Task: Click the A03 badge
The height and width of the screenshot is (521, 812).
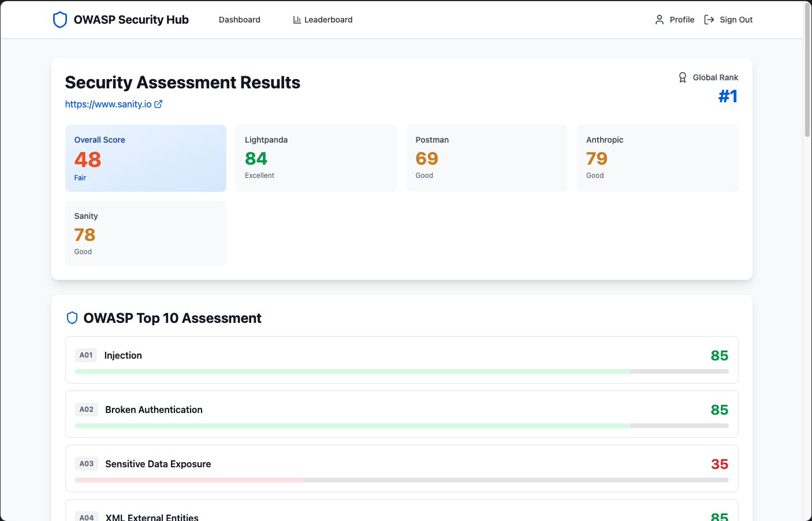Action: click(x=87, y=464)
